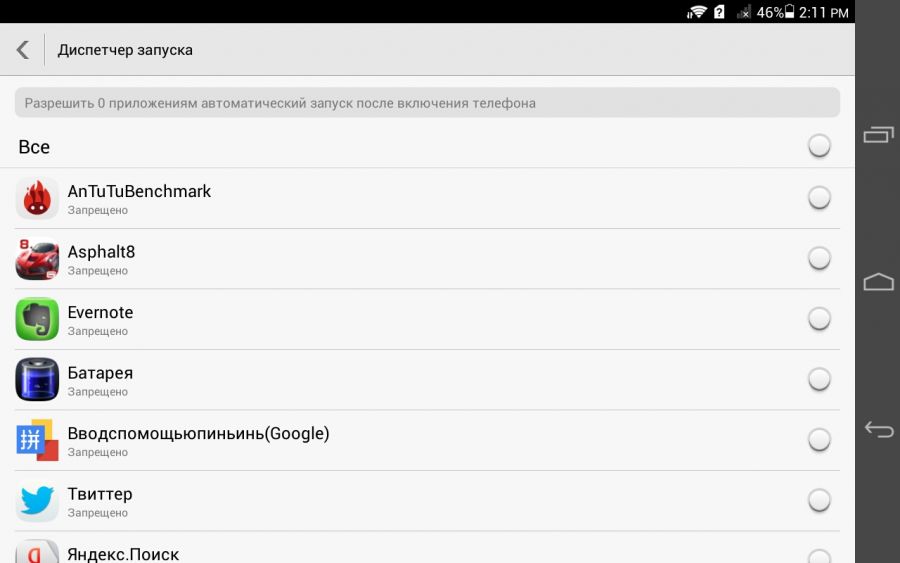Enable autostart for Батарея

(x=819, y=380)
